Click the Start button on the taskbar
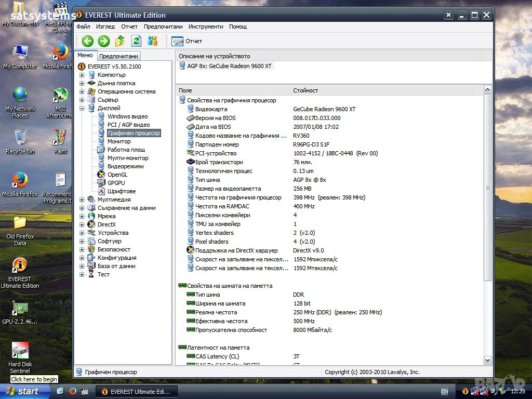This screenshot has height=399, width=532. pos(25,391)
